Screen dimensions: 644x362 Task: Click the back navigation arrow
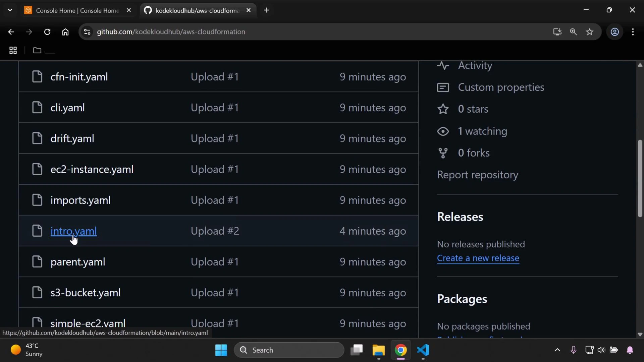(x=11, y=32)
